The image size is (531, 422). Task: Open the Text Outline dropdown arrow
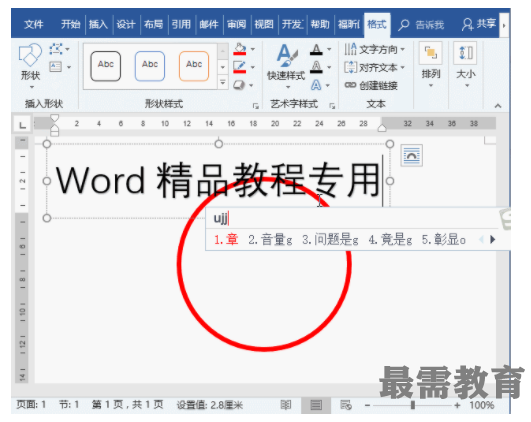[329, 67]
